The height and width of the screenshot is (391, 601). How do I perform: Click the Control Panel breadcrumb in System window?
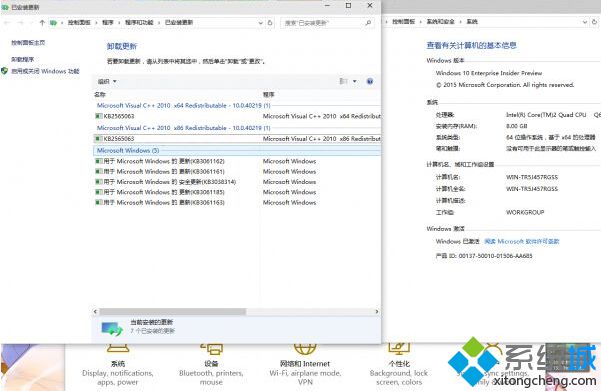pyautogui.click(x=404, y=22)
